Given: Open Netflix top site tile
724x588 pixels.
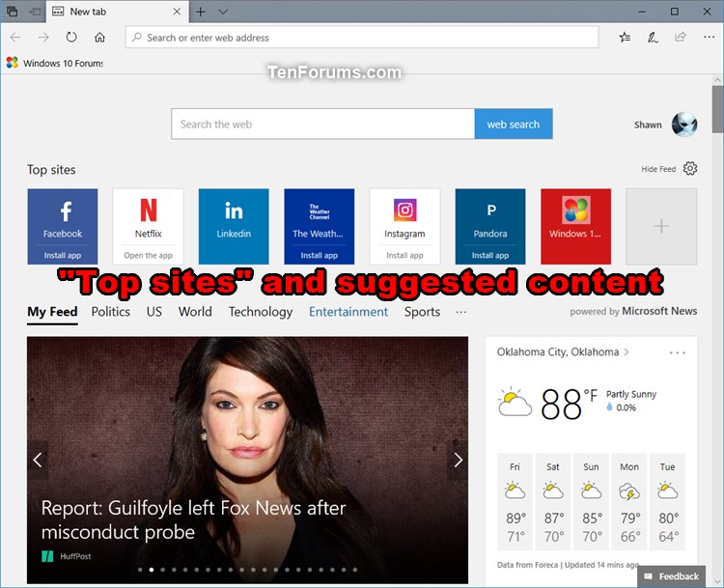Looking at the screenshot, I should coord(149,226).
